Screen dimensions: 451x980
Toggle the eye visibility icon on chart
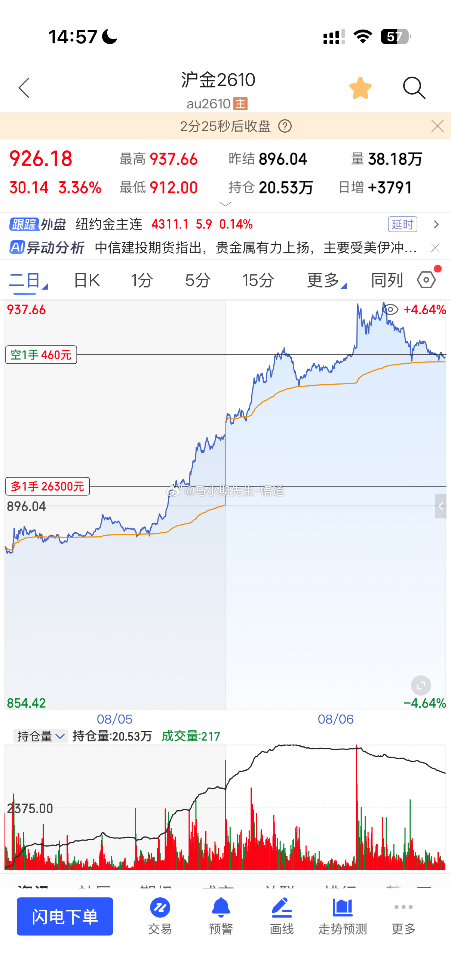click(x=390, y=309)
